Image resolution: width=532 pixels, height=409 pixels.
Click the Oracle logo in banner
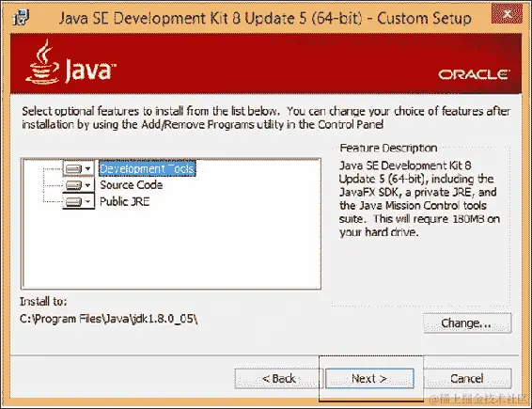coord(474,74)
